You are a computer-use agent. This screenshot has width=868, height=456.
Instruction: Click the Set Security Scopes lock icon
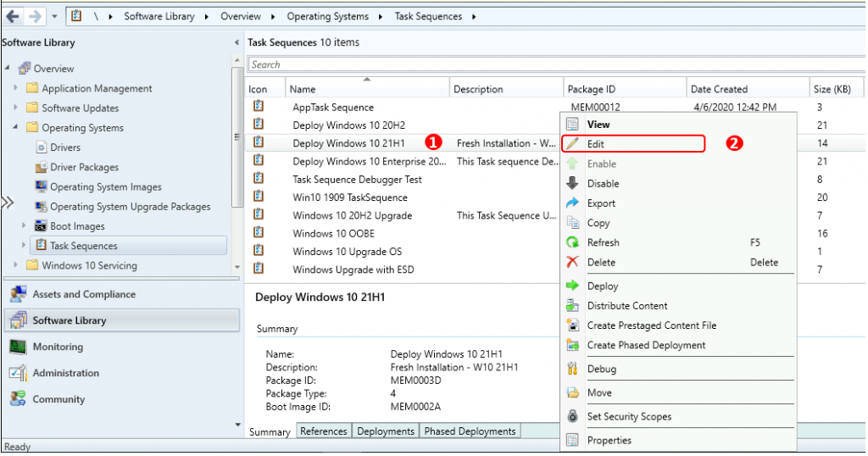[x=572, y=417]
